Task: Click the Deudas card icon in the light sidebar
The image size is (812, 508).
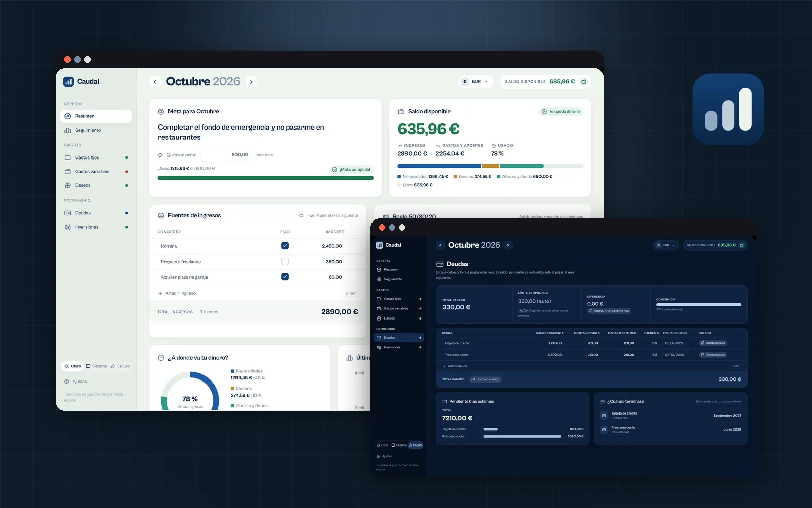Action: tap(67, 213)
